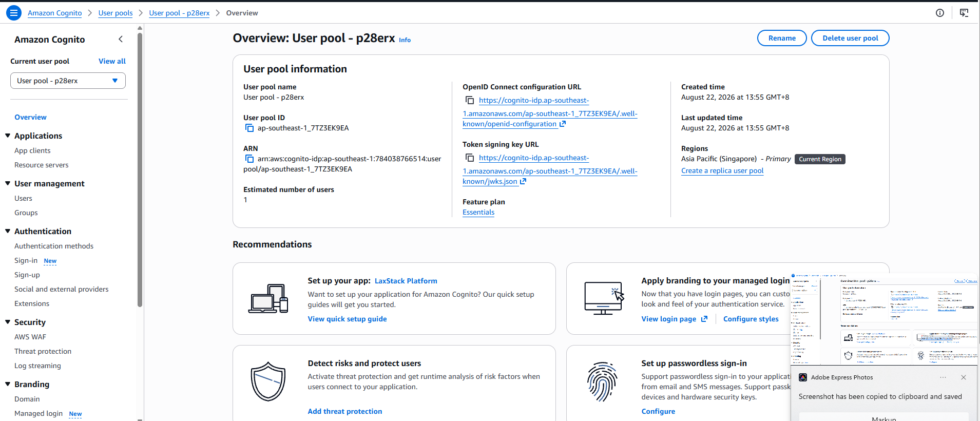Click Delete user pool button
Screen dimensions: 980x421
pos(850,38)
